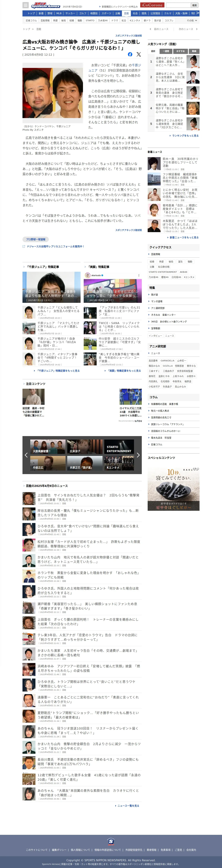Share article via X icon
The height and width of the screenshot is (868, 222).
coord(138,54)
